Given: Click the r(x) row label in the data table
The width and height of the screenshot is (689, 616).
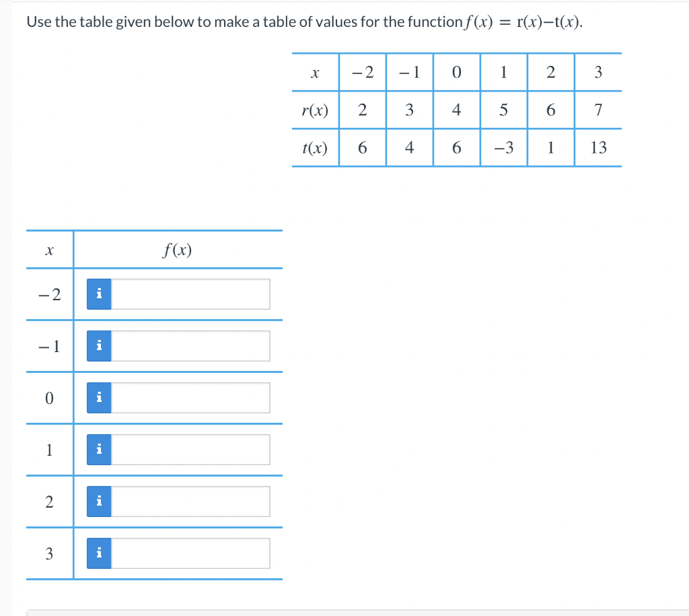Looking at the screenshot, I should click(x=314, y=110).
